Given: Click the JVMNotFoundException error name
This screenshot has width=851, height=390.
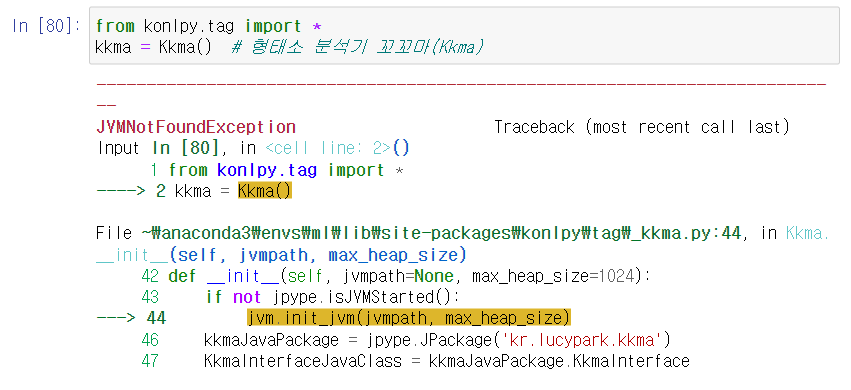Looking at the screenshot, I should tap(196, 127).
